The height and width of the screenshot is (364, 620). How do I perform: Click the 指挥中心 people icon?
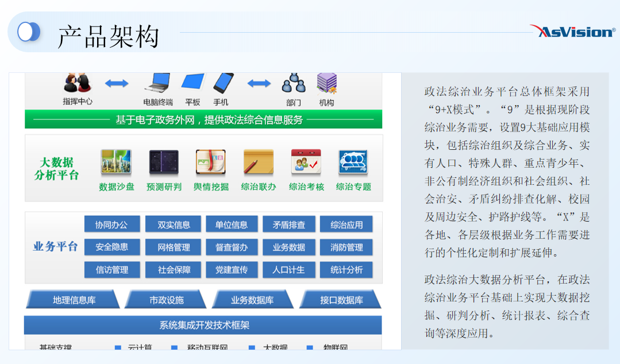[77, 83]
